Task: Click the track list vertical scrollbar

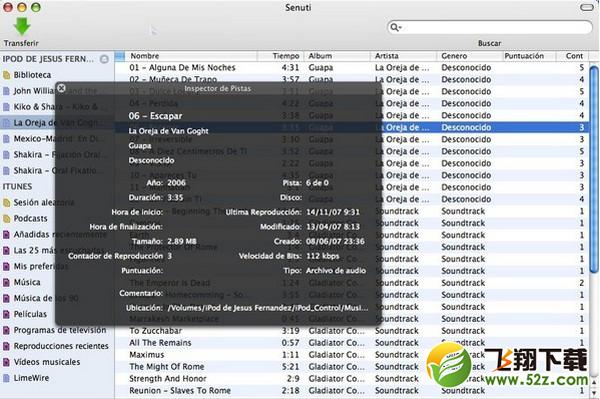Action: pos(594,168)
